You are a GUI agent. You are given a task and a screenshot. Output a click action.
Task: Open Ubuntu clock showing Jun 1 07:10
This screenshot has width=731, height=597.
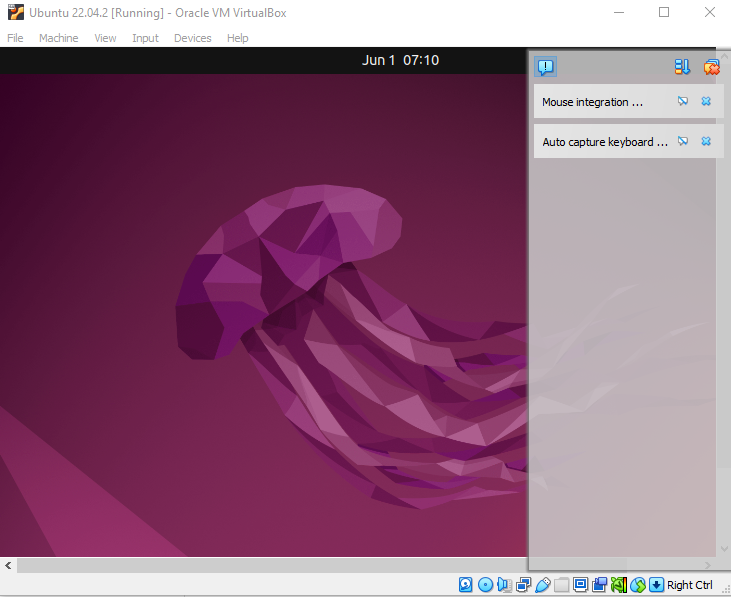pos(400,60)
